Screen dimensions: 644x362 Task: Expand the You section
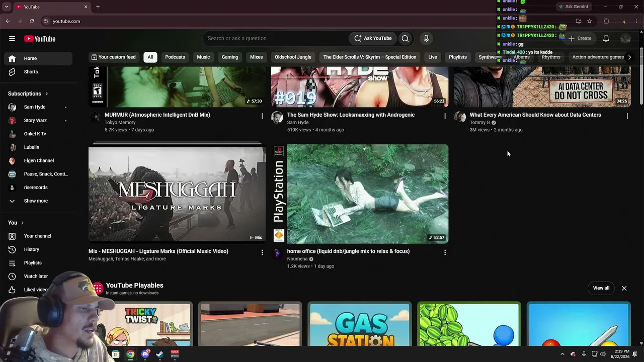click(x=16, y=223)
